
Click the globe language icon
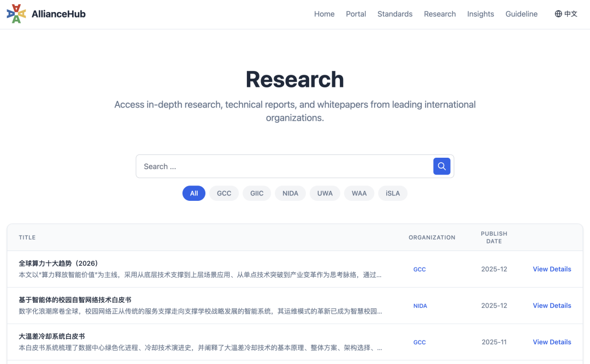pos(558,14)
